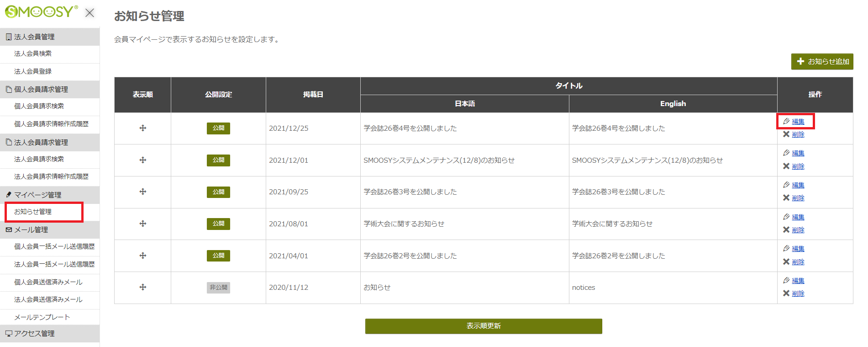Click the drag handle icon for 2021/12/25 row
The width and height of the screenshot is (868, 347).
pyautogui.click(x=143, y=128)
